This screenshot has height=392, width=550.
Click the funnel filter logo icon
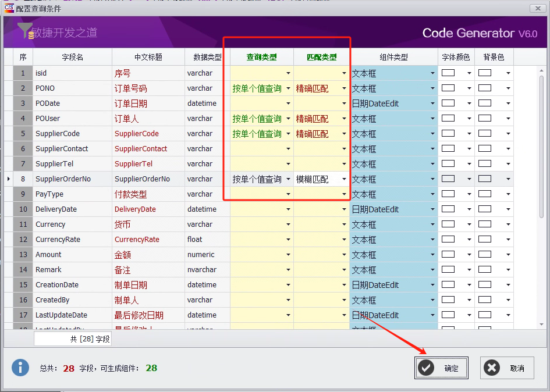pyautogui.click(x=26, y=31)
